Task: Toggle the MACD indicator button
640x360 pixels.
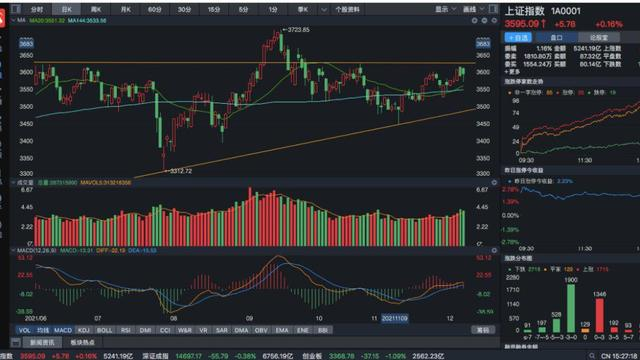Action: click(63, 330)
